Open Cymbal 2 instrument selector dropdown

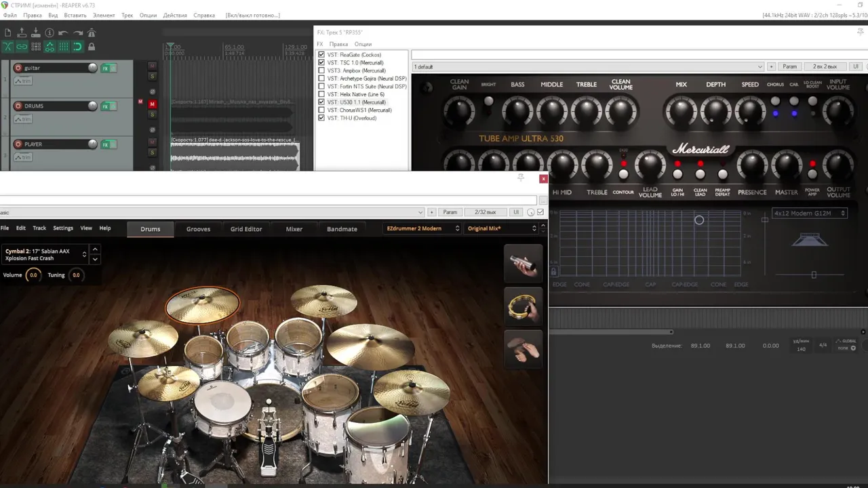45,254
